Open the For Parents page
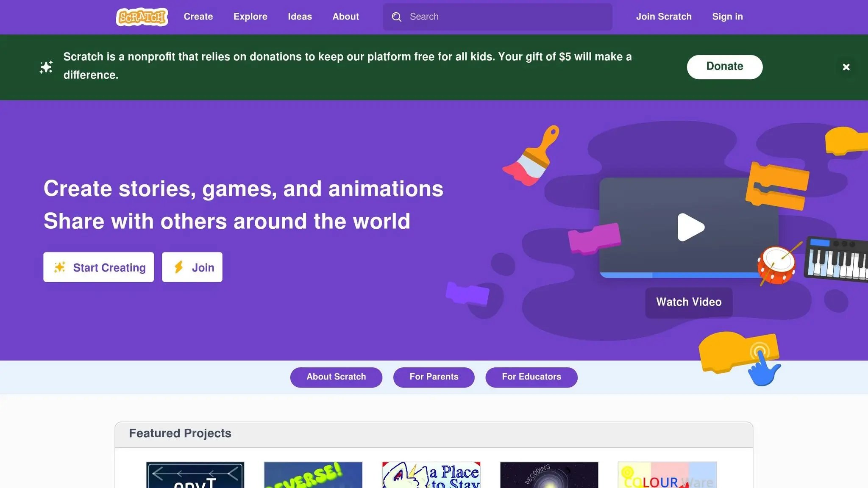This screenshot has width=868, height=488. 434,377
